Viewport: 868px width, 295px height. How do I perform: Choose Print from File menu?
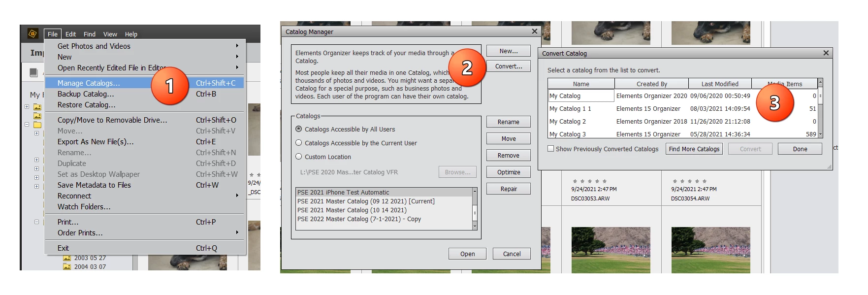click(x=144, y=222)
